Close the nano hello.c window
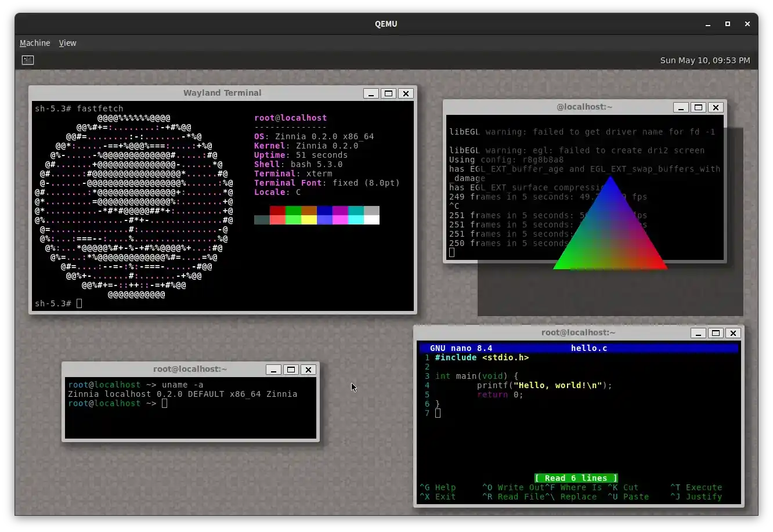 coord(734,333)
